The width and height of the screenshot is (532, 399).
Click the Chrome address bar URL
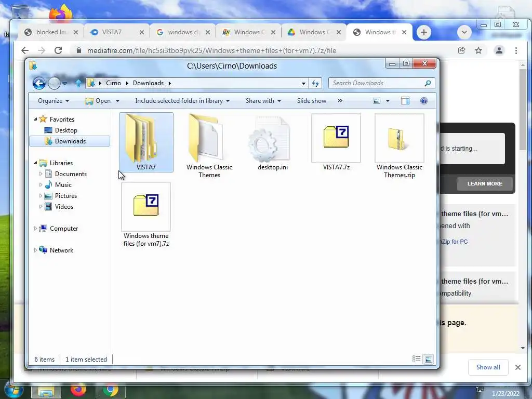point(212,50)
